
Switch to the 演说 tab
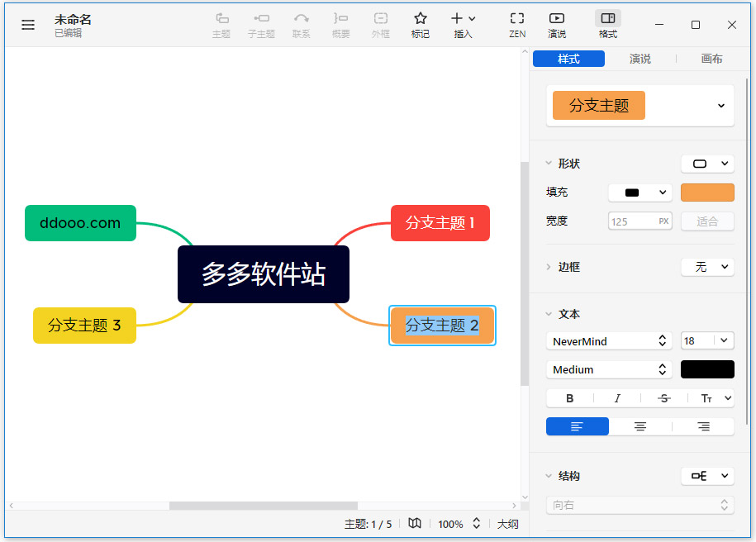click(x=640, y=59)
